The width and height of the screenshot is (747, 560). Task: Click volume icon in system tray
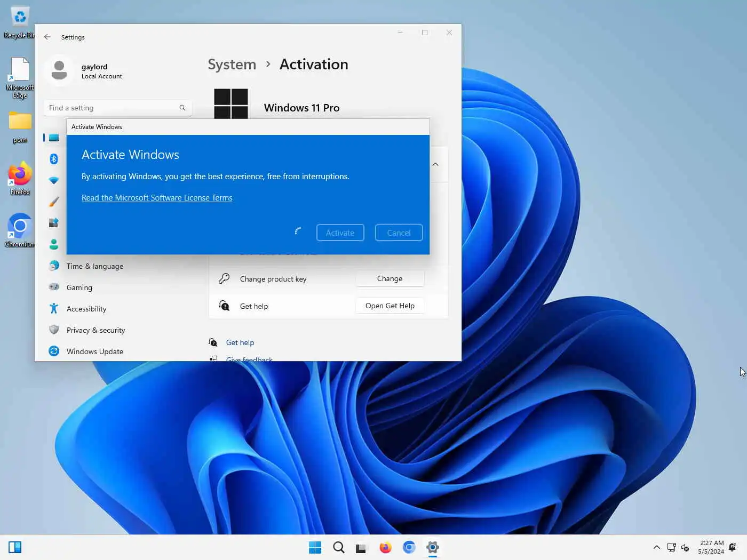point(686,547)
